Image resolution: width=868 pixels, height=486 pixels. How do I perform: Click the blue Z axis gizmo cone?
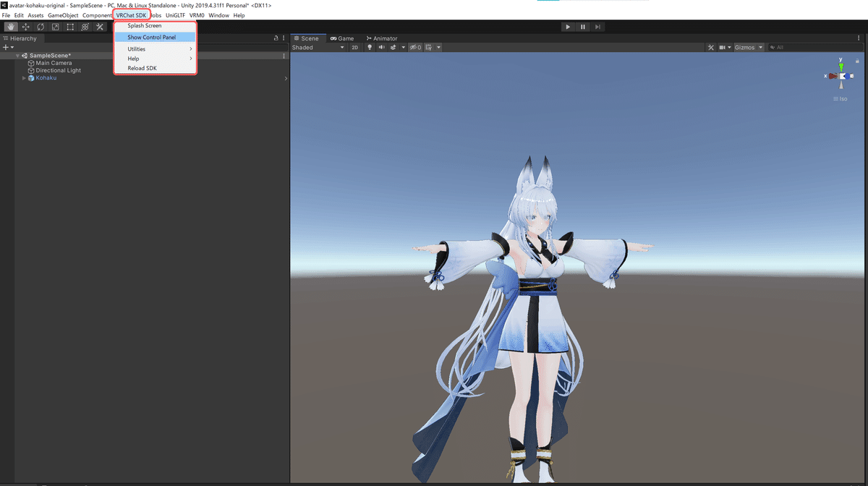848,76
